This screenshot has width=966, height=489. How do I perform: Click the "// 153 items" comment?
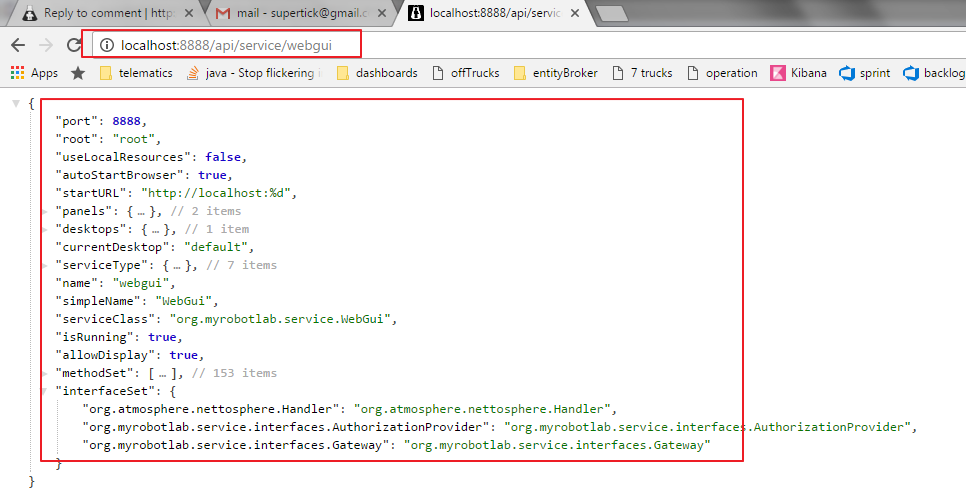pyautogui.click(x=234, y=373)
